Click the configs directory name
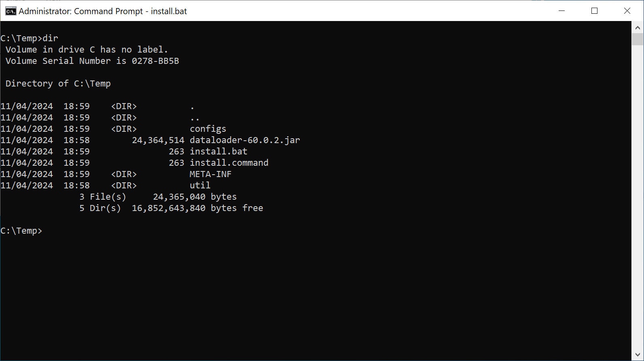The width and height of the screenshot is (644, 361). click(208, 129)
